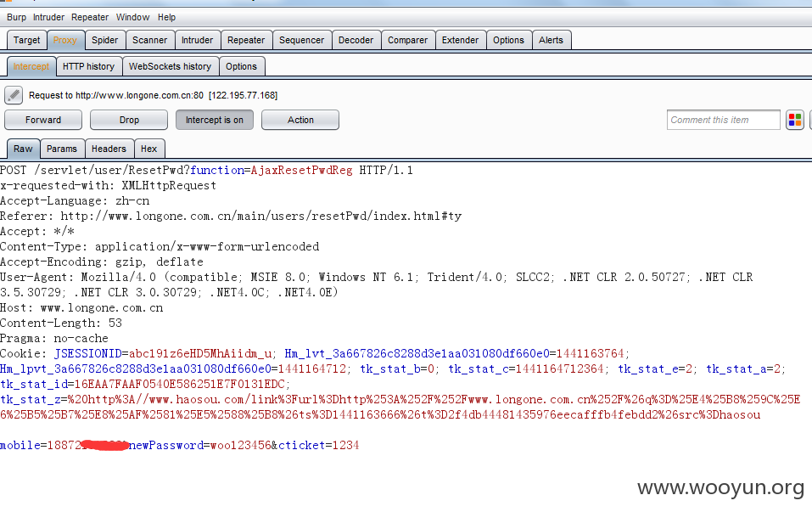812x512 pixels.
Task: Select the Raw request view tab
Action: click(x=23, y=149)
